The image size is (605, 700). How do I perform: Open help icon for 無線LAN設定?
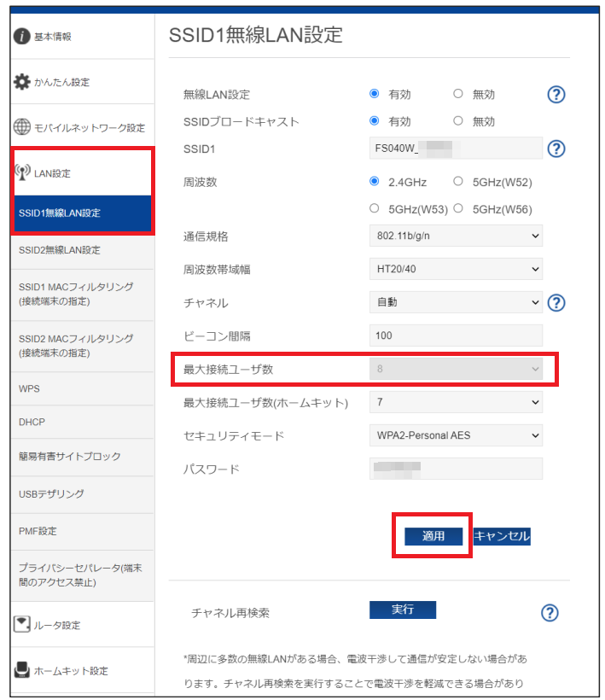point(556,95)
